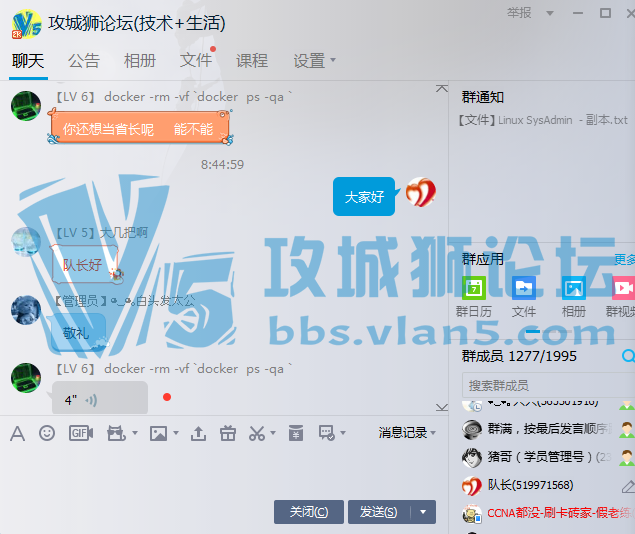The image size is (635, 534).
Task: Click the 大家好 message bubble
Action: pos(364,197)
